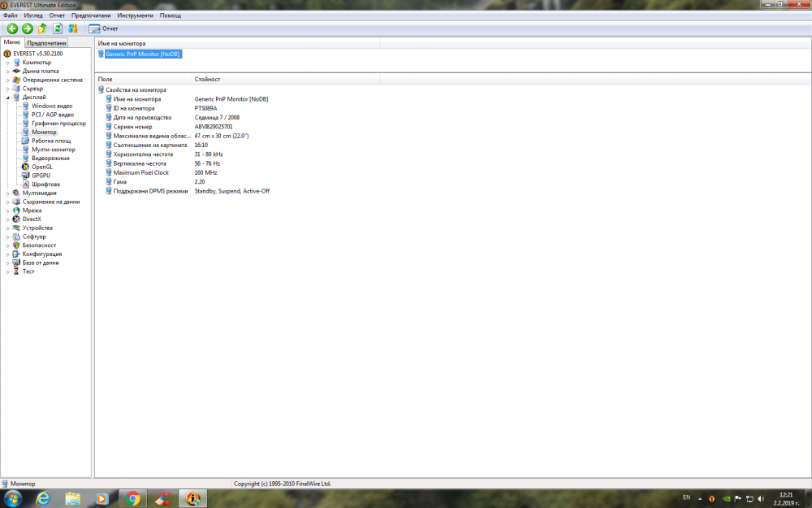
Task: Click the Сървър server icon
Action: (x=16, y=89)
